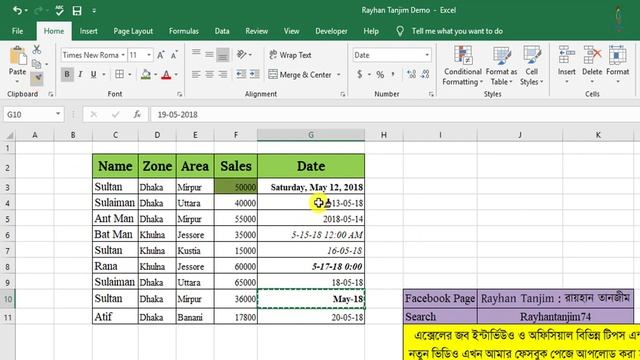Increase decimal places
Viewport: 640px width, 360px height.
click(x=411, y=74)
